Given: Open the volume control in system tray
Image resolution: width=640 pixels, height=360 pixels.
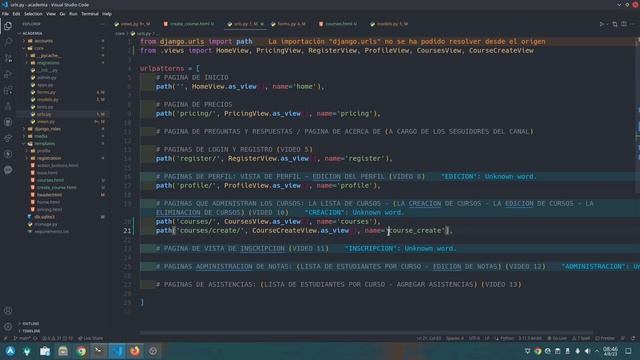Looking at the screenshot, I should (x=587, y=351).
